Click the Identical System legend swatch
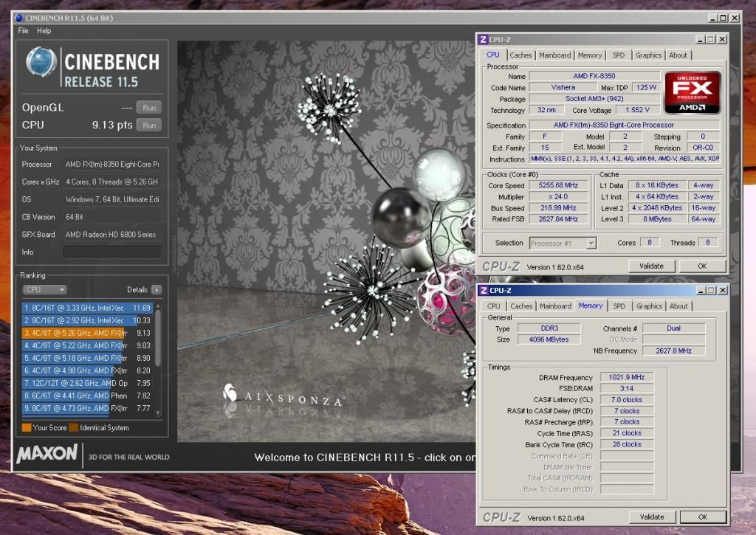Image resolution: width=756 pixels, height=535 pixels. coord(73,427)
